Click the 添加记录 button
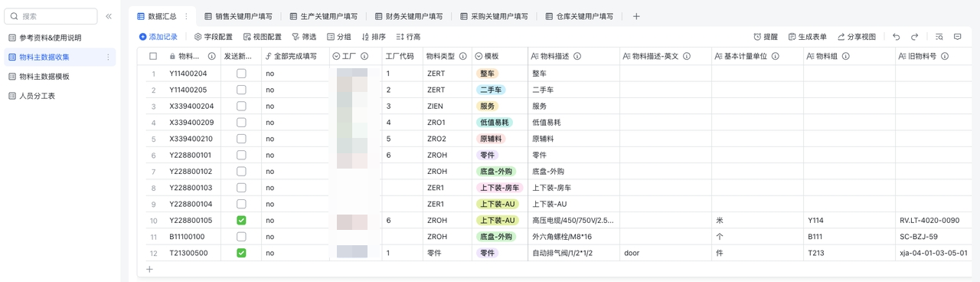Viewport: 980px width, 282px height. [x=158, y=37]
